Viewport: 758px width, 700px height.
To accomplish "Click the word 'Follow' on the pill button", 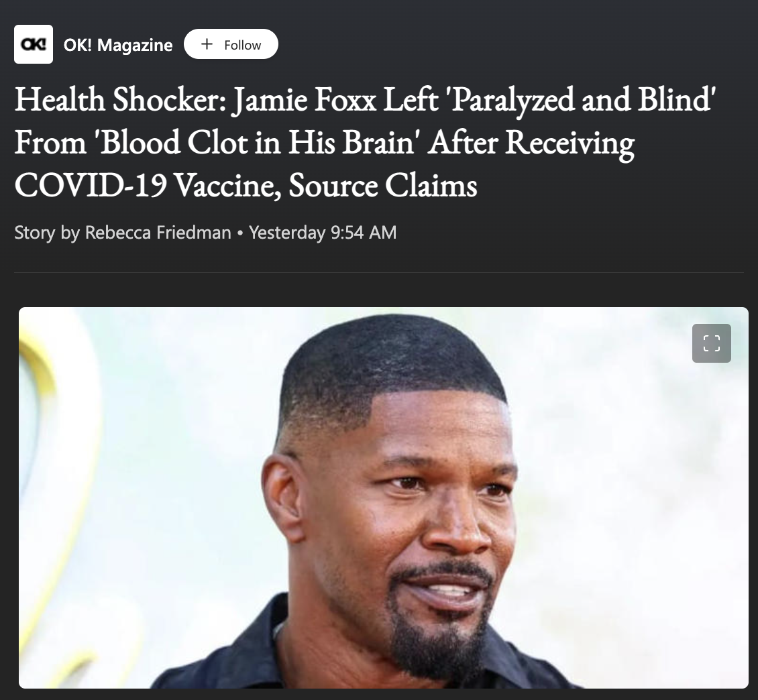I will [x=242, y=45].
